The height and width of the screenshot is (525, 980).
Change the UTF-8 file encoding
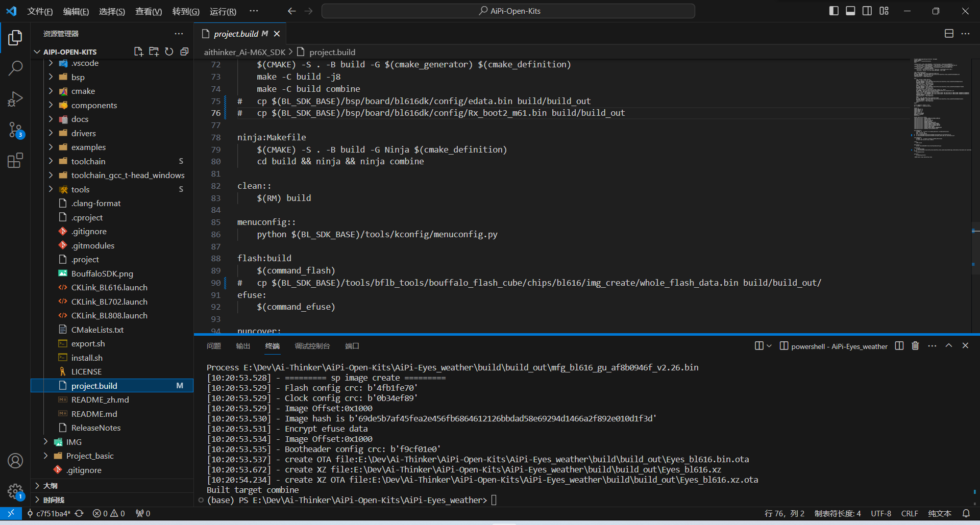tap(881, 513)
